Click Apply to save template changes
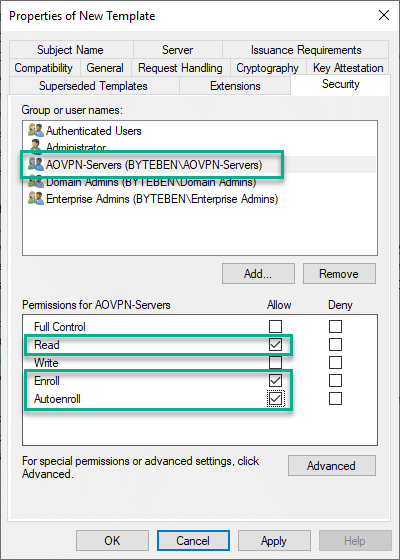 pyautogui.click(x=274, y=541)
